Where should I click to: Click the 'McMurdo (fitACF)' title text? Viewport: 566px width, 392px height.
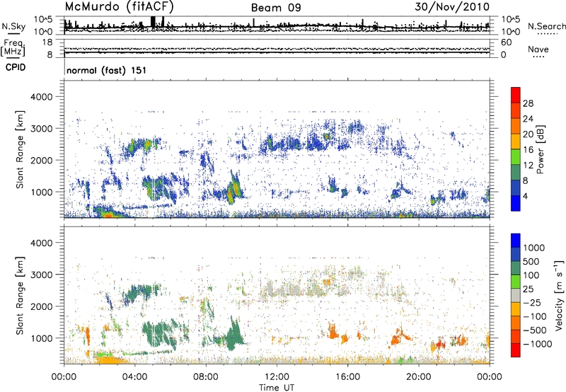click(119, 7)
